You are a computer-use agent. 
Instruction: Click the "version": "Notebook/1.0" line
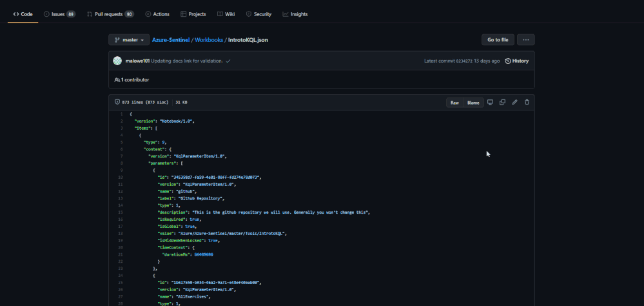(x=164, y=121)
